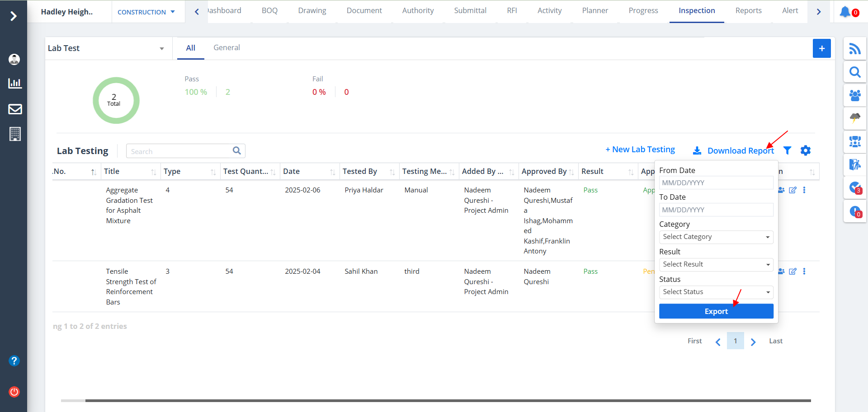Click the magnifier icon in right sidebar
868x412 pixels.
coord(854,72)
